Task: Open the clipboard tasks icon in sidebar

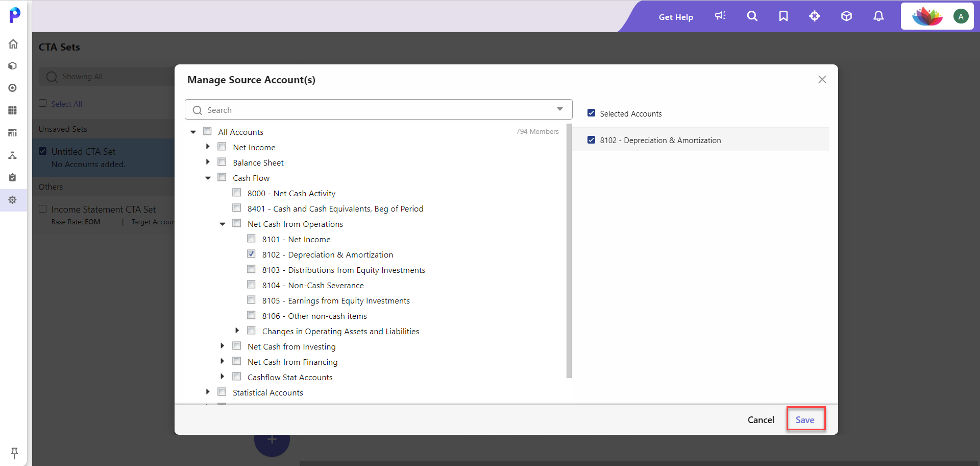Action: pyautogui.click(x=13, y=177)
